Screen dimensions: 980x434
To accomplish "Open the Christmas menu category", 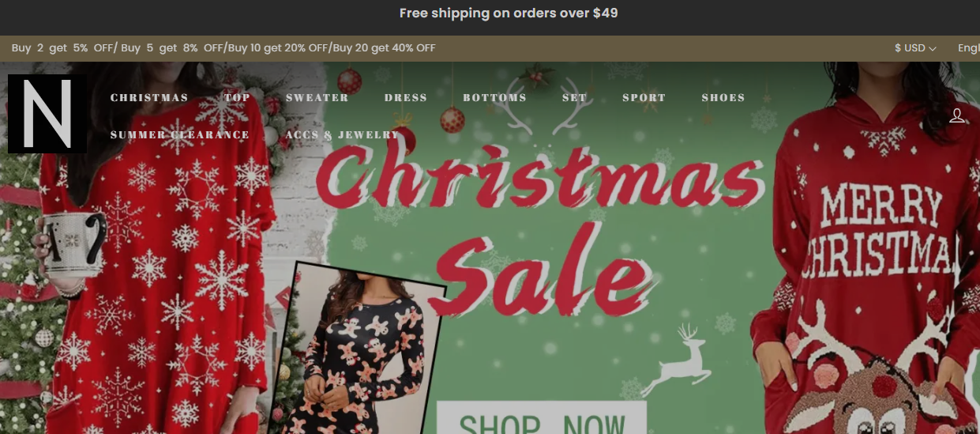I will click(x=149, y=98).
